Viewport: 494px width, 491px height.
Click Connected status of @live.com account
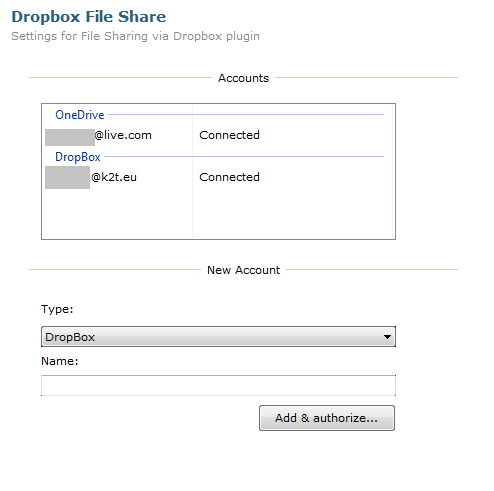coord(229,135)
